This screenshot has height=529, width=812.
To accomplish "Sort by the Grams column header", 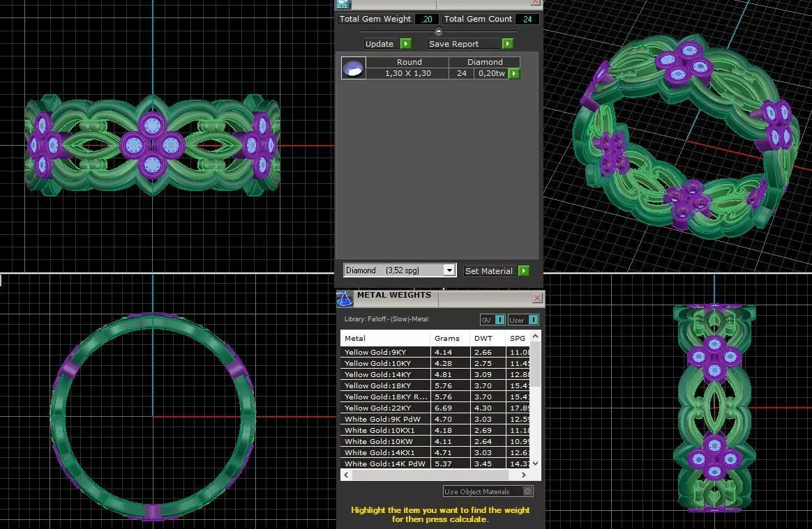I will 449,338.
